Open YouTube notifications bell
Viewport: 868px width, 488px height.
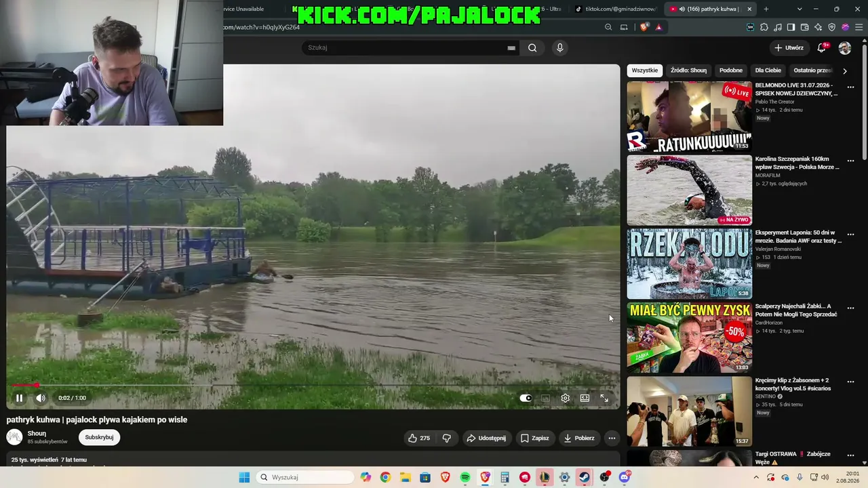[822, 47]
